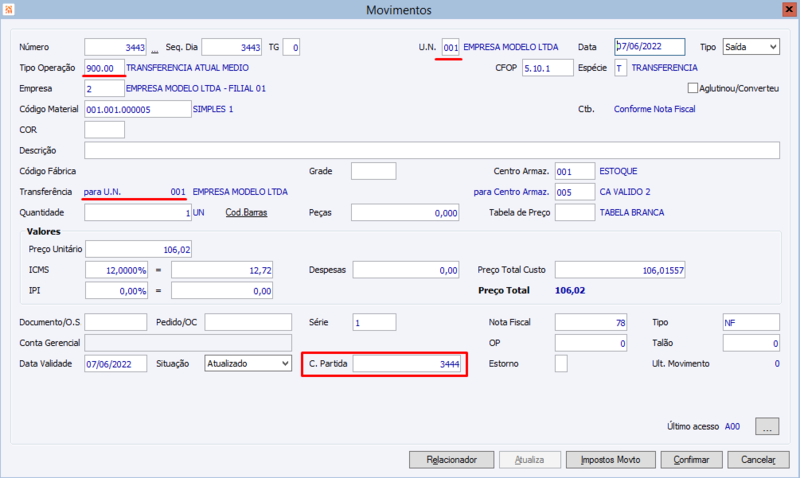The height and width of the screenshot is (478, 800).
Task: Focus the C. Partida field 3444
Action: pyautogui.click(x=407, y=364)
